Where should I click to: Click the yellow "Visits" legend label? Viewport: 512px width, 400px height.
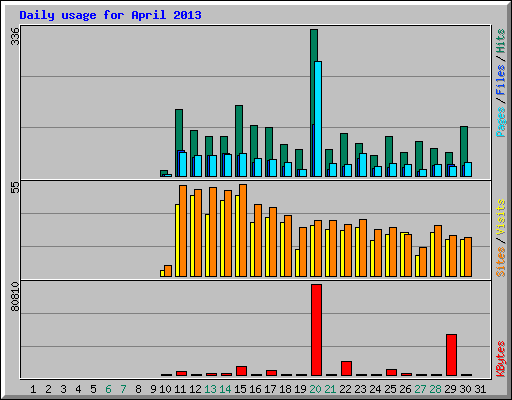pyautogui.click(x=501, y=217)
